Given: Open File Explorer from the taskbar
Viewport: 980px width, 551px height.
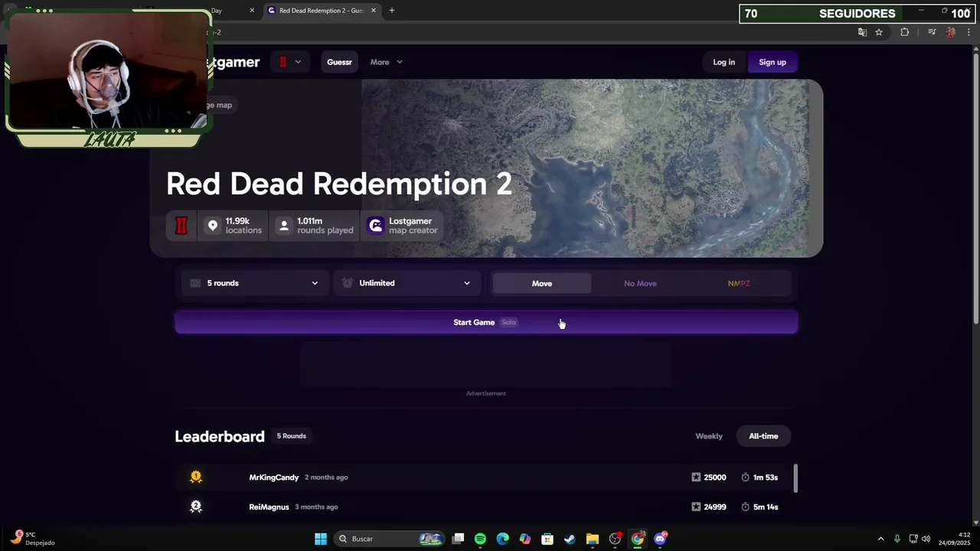Looking at the screenshot, I should pos(592,539).
